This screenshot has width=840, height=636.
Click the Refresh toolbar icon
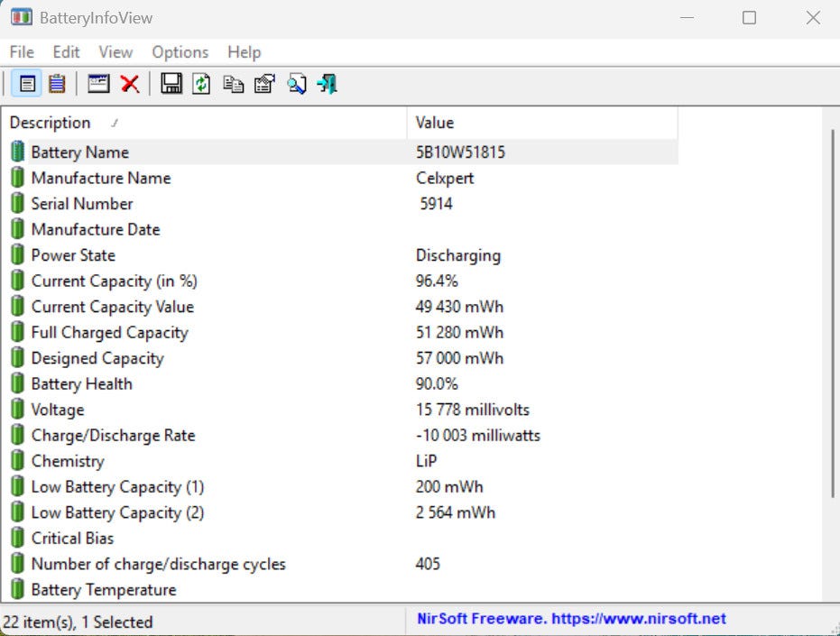click(x=201, y=84)
